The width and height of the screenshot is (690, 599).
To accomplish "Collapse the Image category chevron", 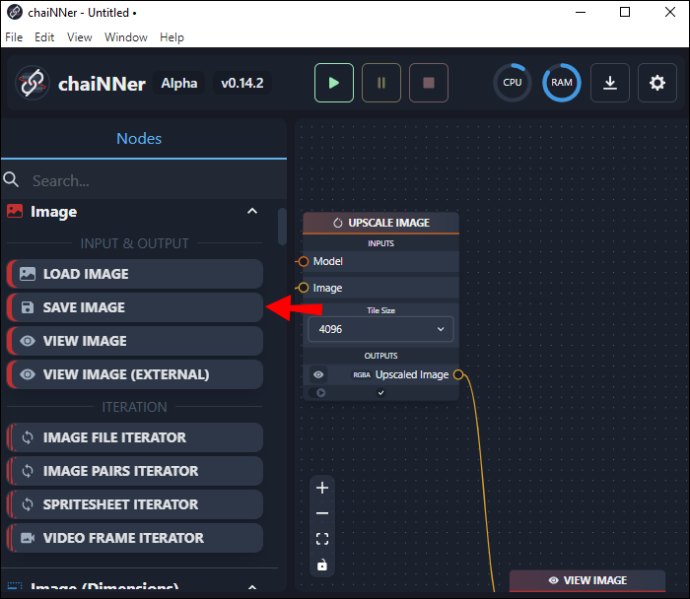I will [252, 211].
